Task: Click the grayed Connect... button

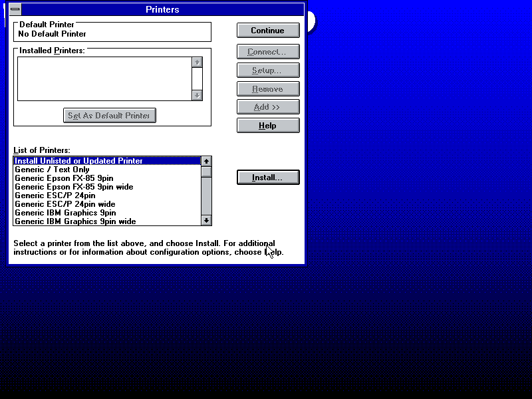Action: pyautogui.click(x=268, y=52)
